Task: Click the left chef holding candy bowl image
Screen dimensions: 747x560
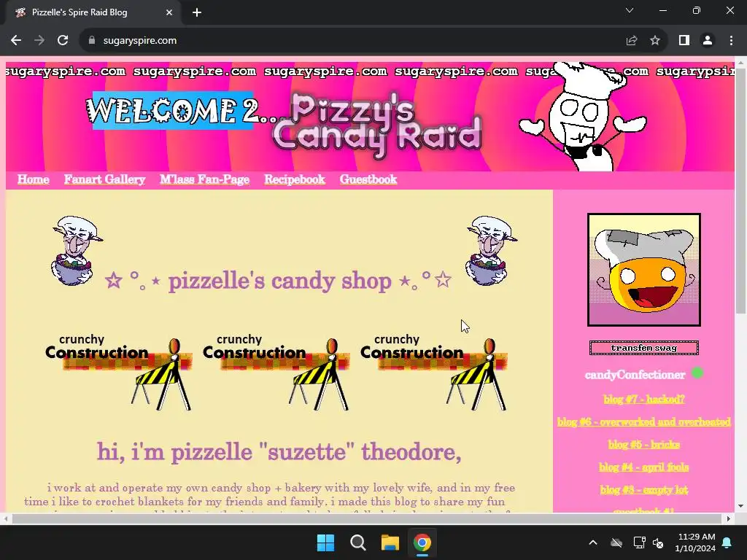Action: (76, 251)
